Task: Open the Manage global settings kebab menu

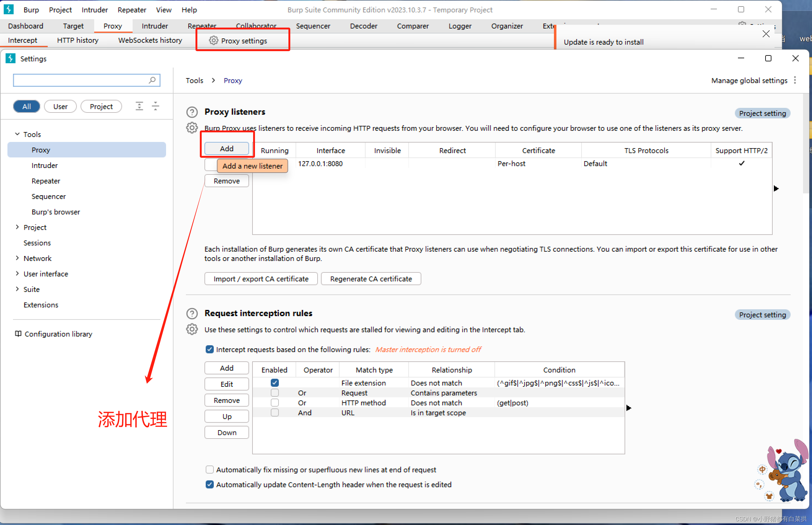Action: (x=795, y=80)
